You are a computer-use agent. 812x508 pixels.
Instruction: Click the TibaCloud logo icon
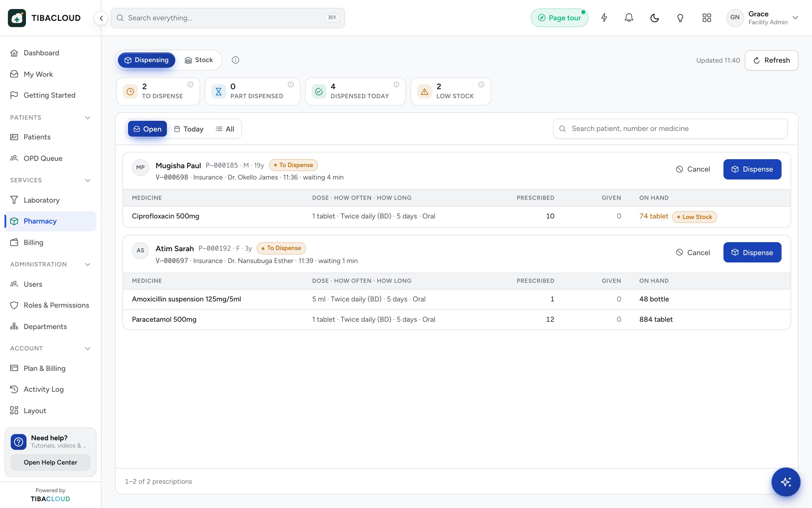pos(17,18)
